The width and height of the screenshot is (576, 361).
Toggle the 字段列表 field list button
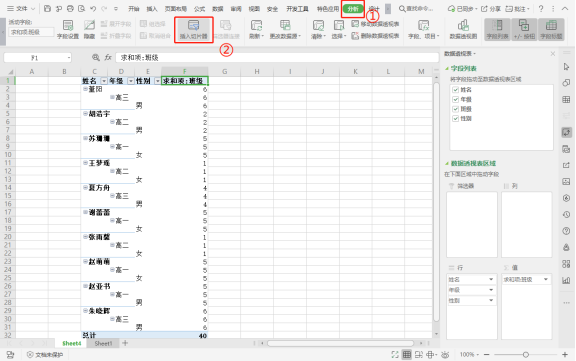pos(497,29)
